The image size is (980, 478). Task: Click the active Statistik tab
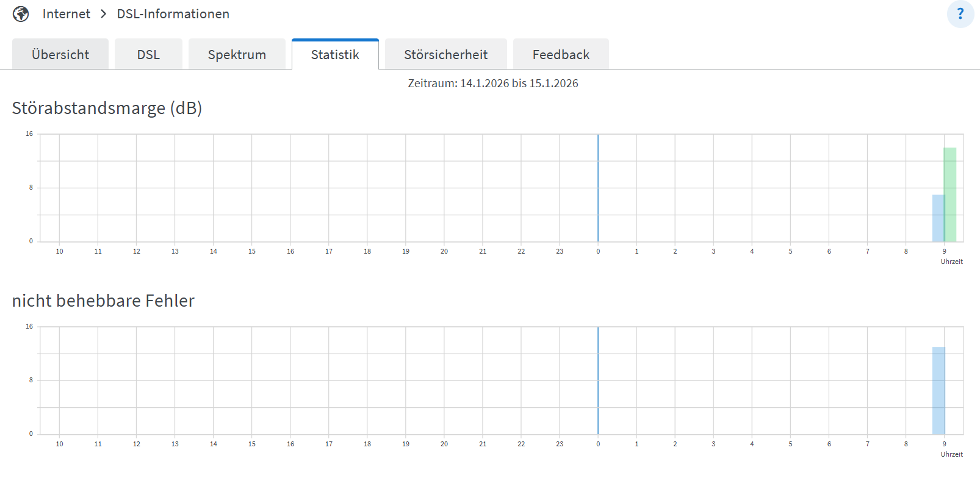point(335,55)
